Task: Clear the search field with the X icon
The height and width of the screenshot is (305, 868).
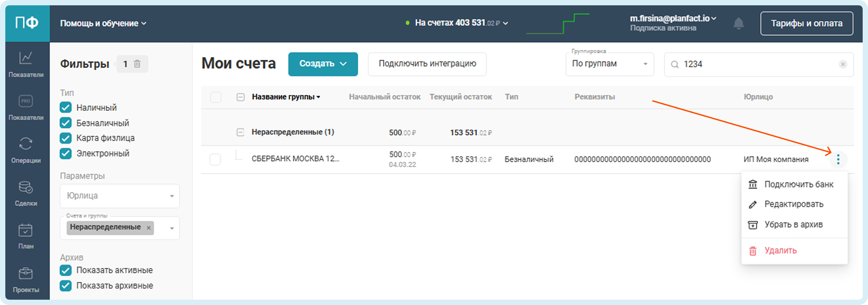Action: 843,64
